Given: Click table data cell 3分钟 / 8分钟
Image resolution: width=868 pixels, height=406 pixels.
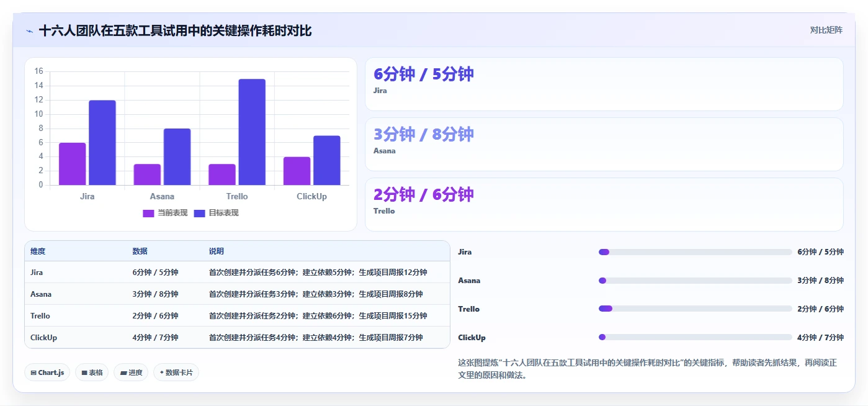Looking at the screenshot, I should pos(155,294).
